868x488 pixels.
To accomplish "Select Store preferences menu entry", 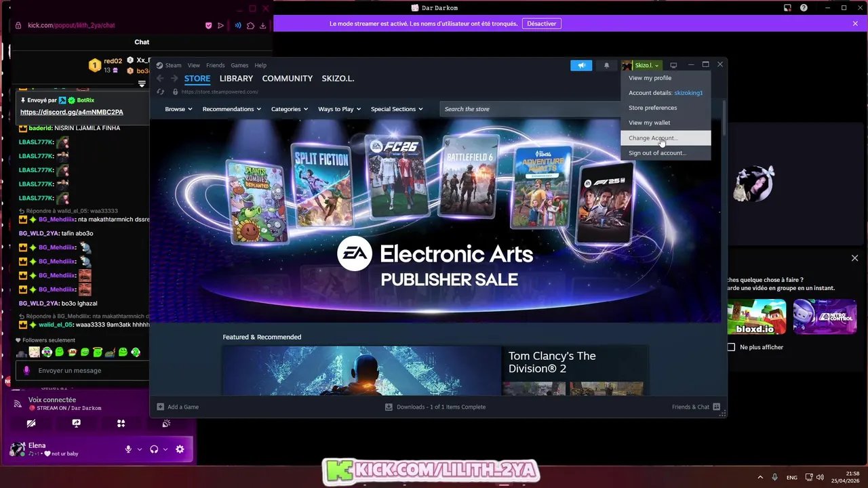I will coord(665,108).
